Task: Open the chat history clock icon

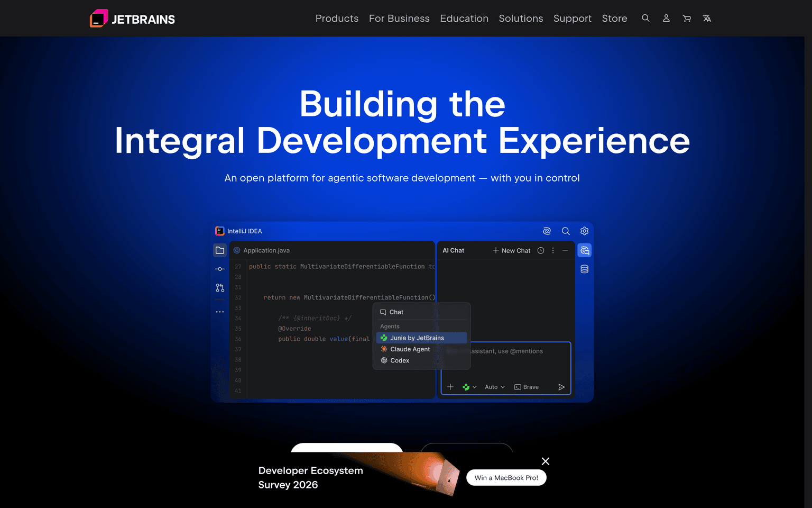Action: click(541, 250)
